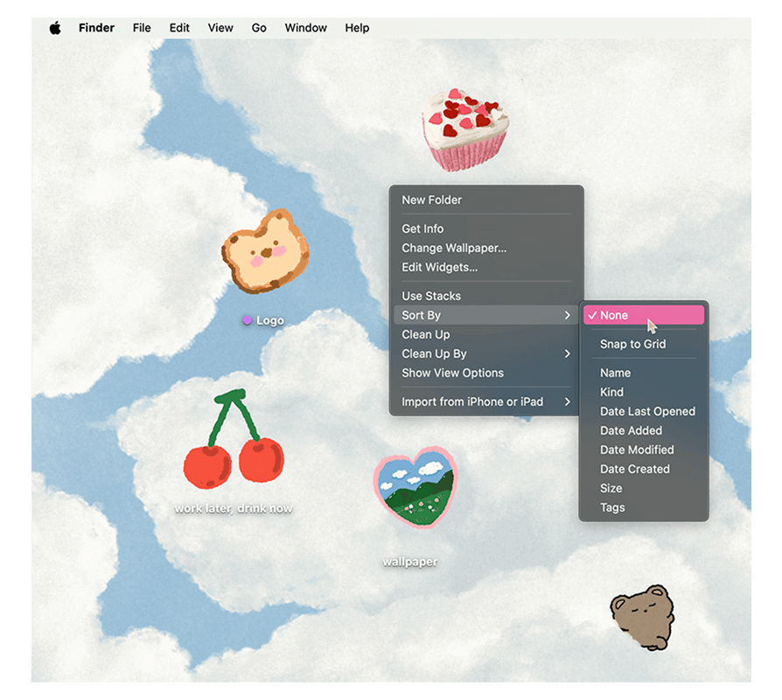Sort by Date Created

[x=643, y=469]
